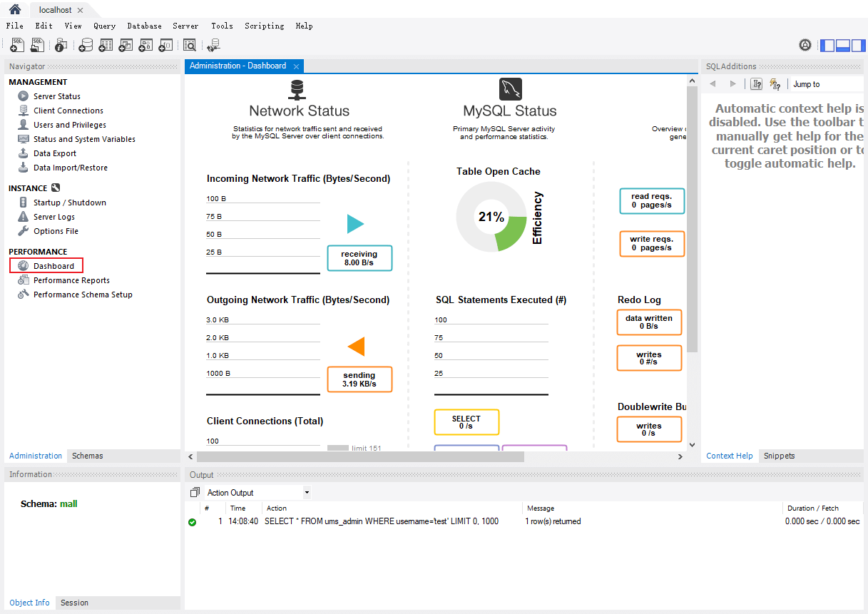The width and height of the screenshot is (868, 614).
Task: Toggle the right sidebar panel visibility
Action: tap(857, 45)
